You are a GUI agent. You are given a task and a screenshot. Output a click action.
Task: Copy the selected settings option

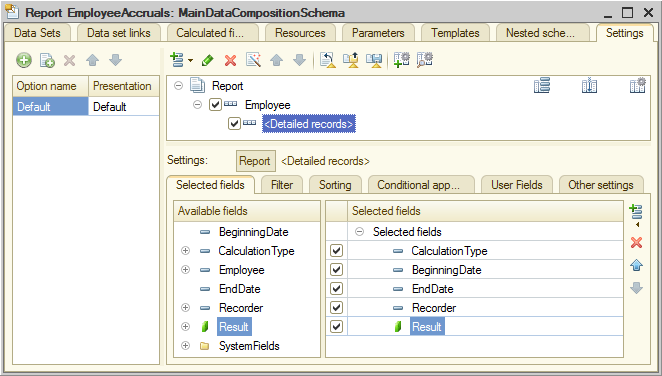click(x=47, y=60)
